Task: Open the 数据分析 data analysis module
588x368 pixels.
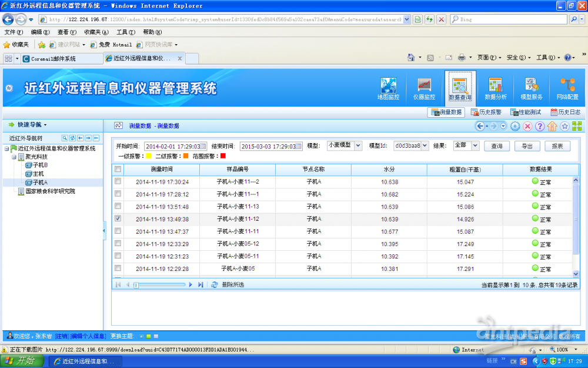Action: 495,88
